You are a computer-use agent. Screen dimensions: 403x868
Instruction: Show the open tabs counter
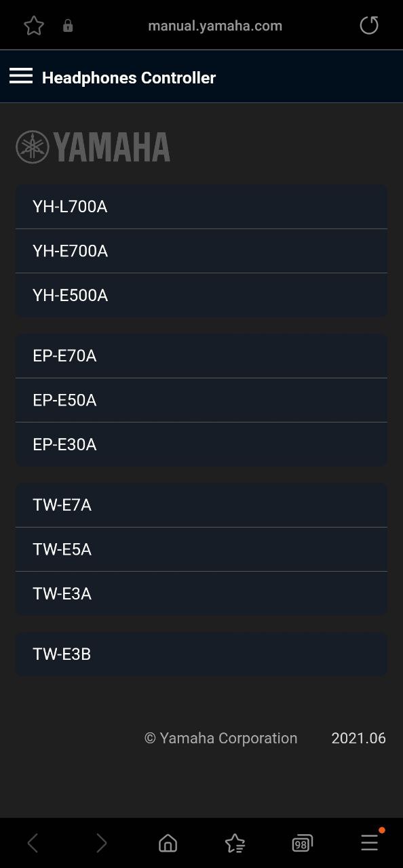(302, 843)
